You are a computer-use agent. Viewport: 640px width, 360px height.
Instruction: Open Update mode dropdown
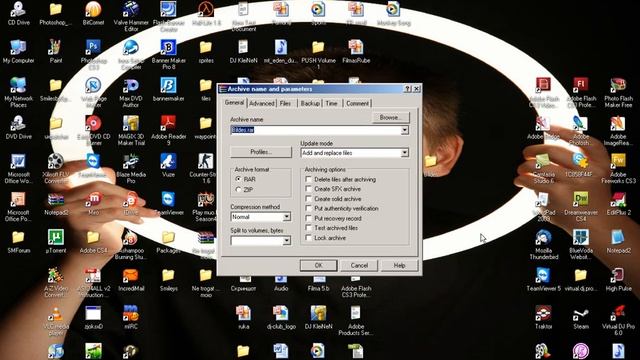404,153
